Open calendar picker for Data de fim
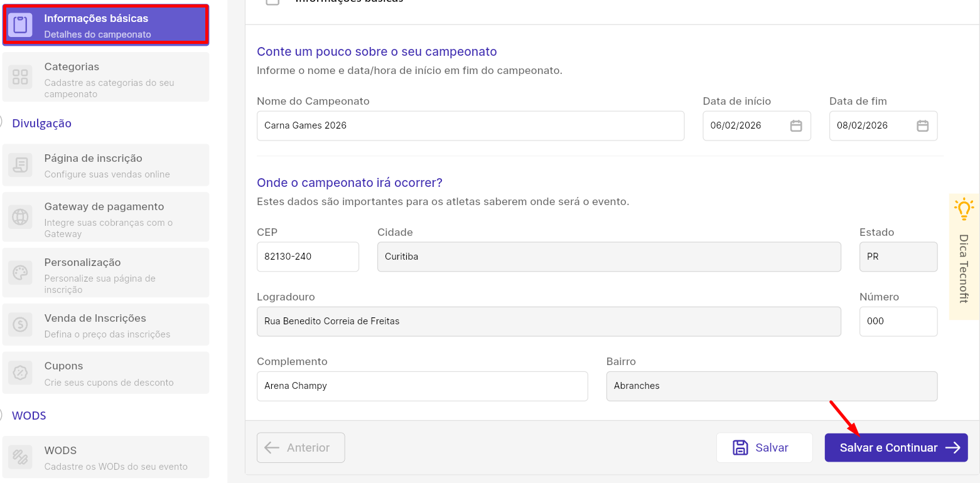 922,125
